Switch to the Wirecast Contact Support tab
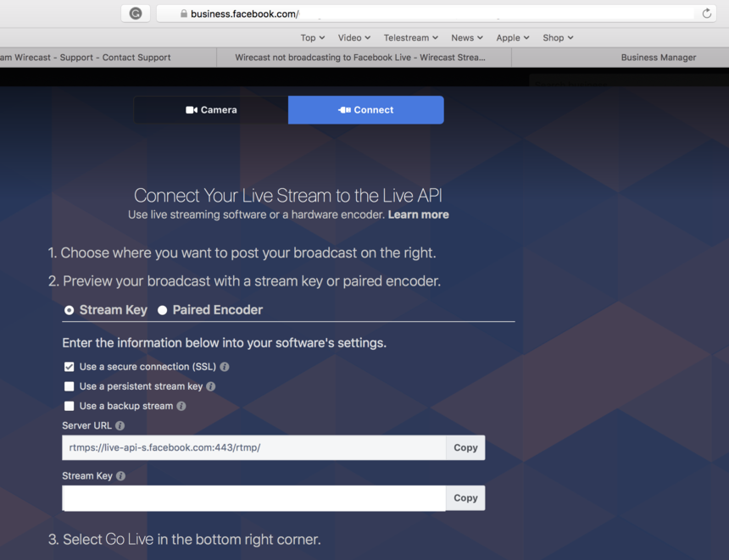The width and height of the screenshot is (729, 560). coord(108,58)
